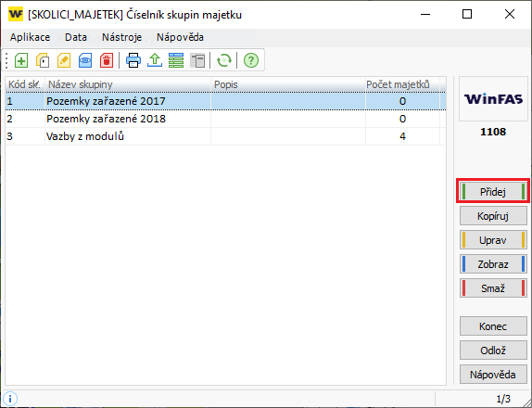Click the yellow pencil edit toolbar icon
This screenshot has width=532, height=408.
pos(64,61)
